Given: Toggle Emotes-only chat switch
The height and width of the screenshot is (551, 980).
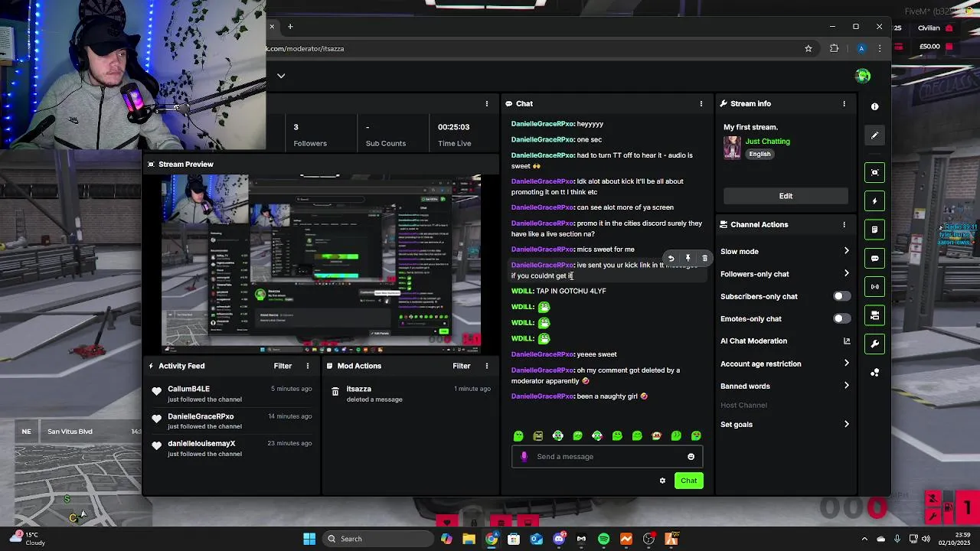Looking at the screenshot, I should (x=841, y=318).
